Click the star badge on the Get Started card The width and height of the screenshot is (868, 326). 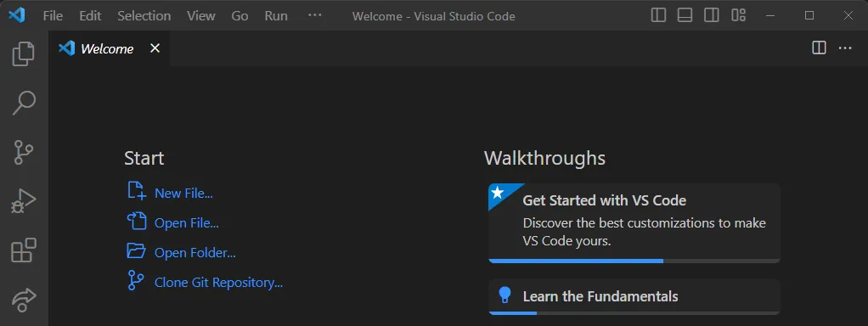pyautogui.click(x=498, y=193)
